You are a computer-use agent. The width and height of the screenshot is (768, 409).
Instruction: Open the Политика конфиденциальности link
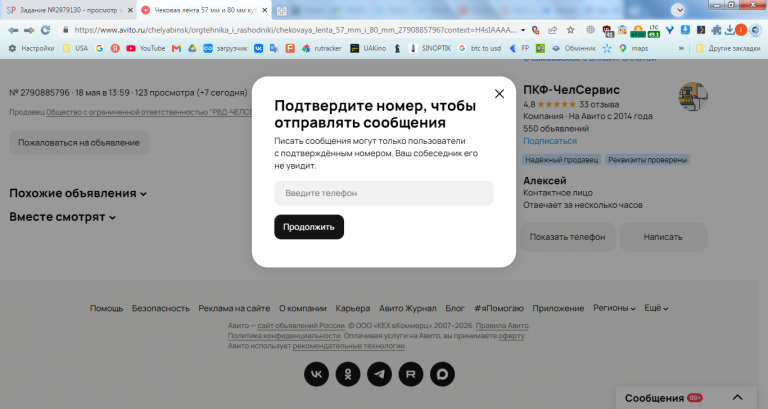click(284, 336)
